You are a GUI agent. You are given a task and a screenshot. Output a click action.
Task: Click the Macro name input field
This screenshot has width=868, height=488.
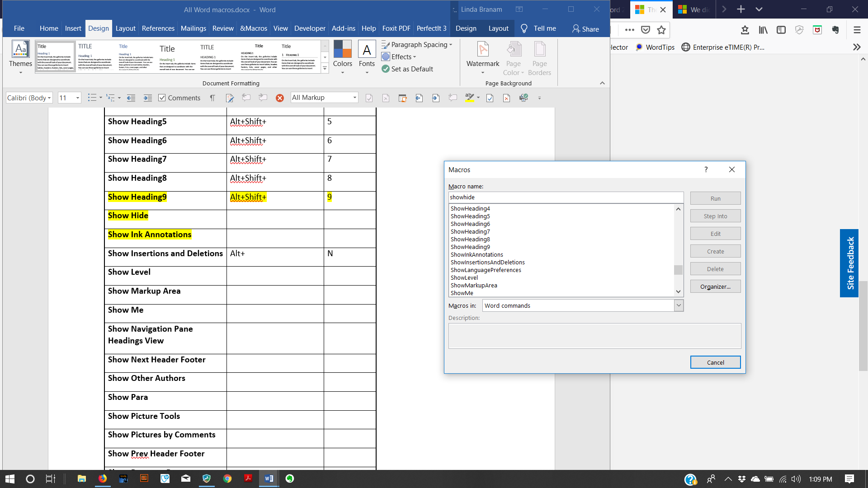(565, 197)
